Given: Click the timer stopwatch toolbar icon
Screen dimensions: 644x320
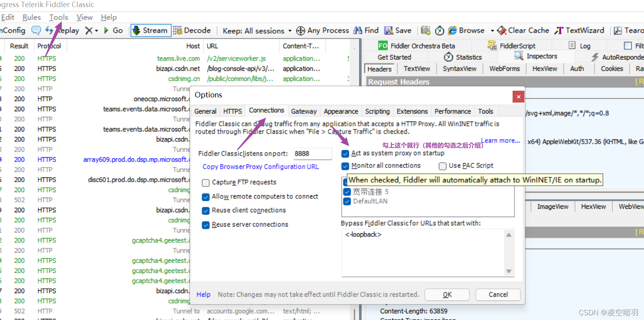Looking at the screenshot, I should click(439, 30).
